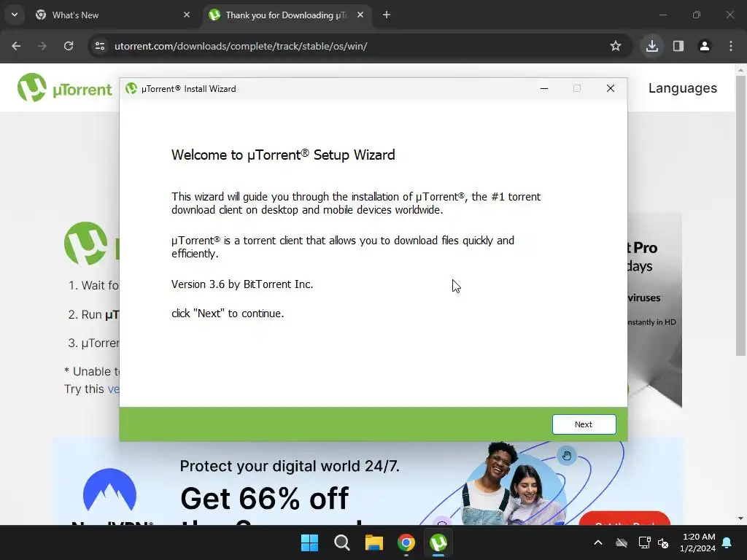Reload the current page

click(x=69, y=46)
